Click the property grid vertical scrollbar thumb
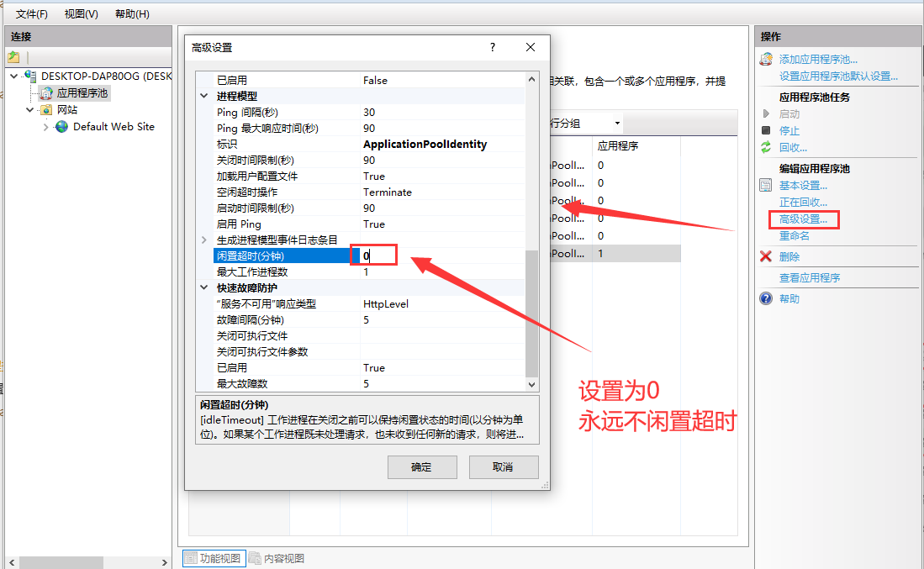924x569 pixels. click(531, 313)
